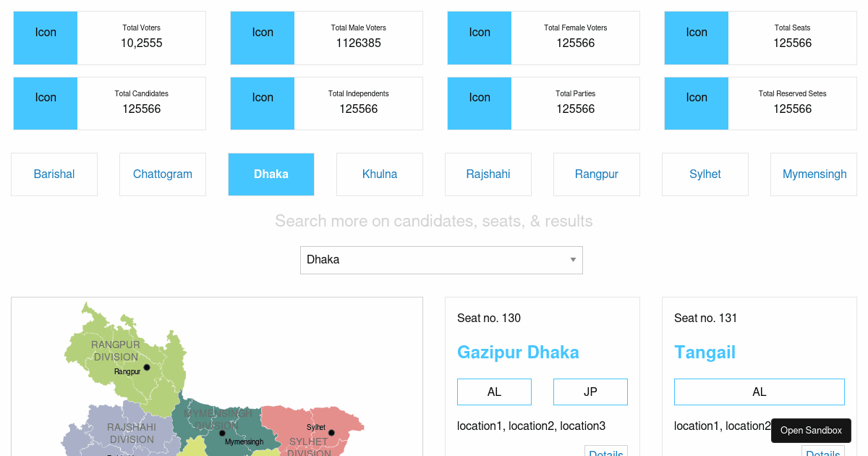This screenshot has height=456, width=868.
Task: Click the AL button under Gazipur Dhaka
Action: point(494,392)
